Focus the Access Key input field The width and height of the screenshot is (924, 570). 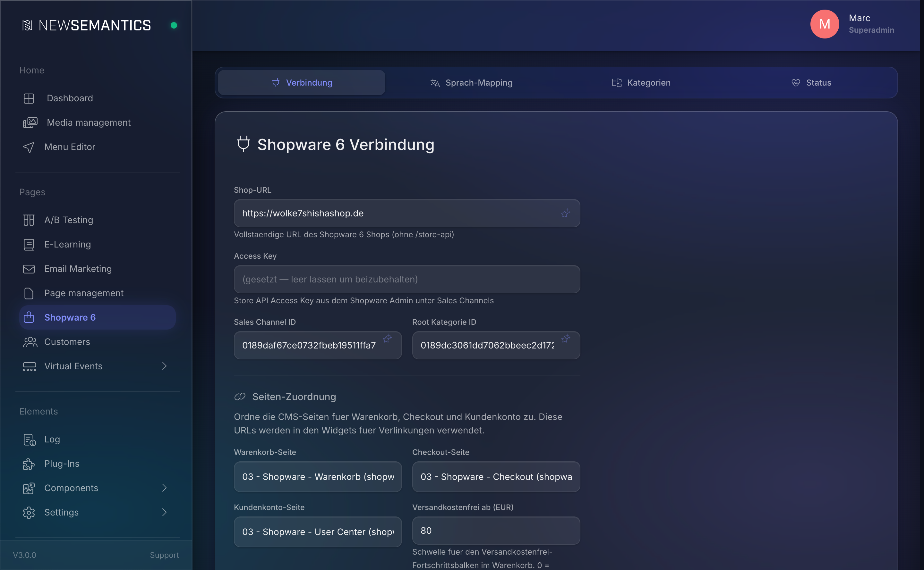407,279
